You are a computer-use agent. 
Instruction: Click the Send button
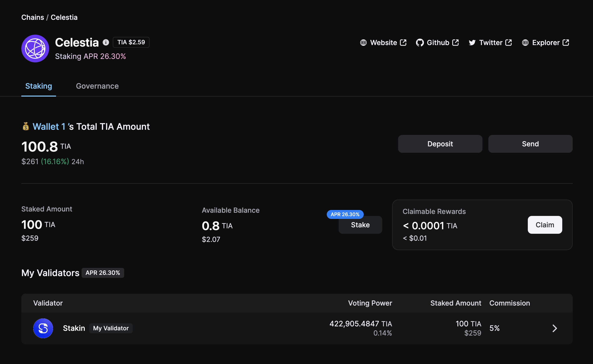coord(531,144)
